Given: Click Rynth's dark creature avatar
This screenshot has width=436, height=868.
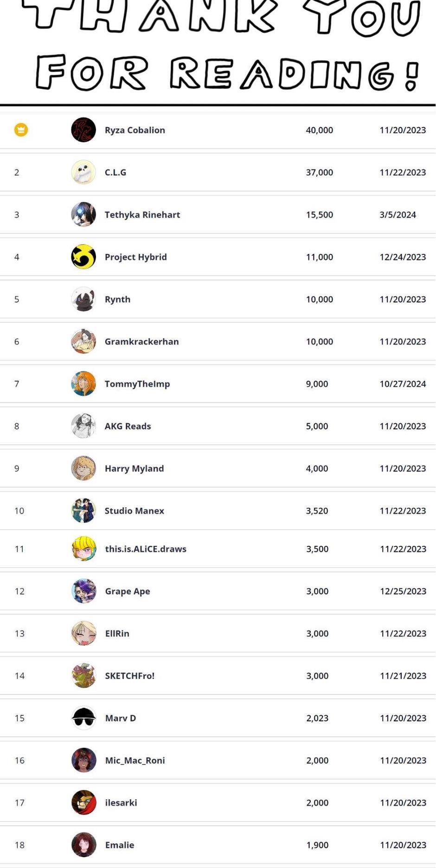Looking at the screenshot, I should 83,299.
